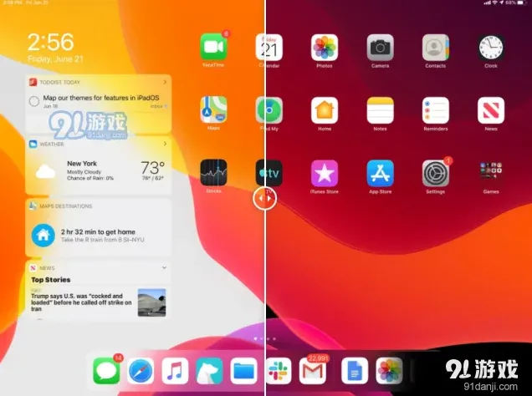Screen dimensions: 532x396
Task: Expand the Todoist Today widget chevron
Action: pos(165,82)
